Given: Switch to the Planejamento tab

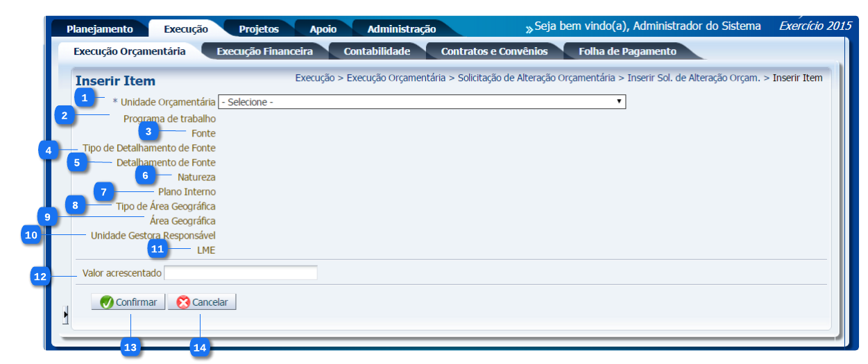Looking at the screenshot, I should pyautogui.click(x=99, y=29).
